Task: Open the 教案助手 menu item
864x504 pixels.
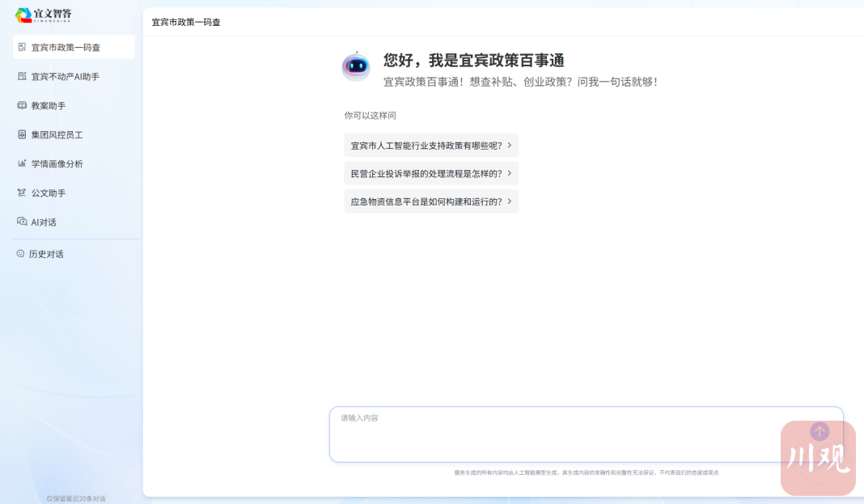Action: coord(49,106)
